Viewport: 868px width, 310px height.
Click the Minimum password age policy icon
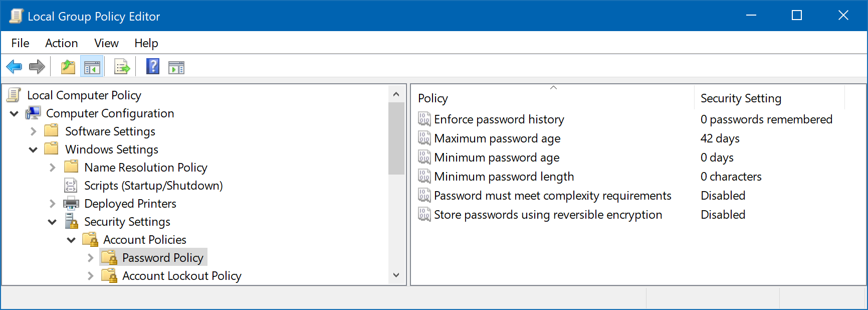click(424, 157)
